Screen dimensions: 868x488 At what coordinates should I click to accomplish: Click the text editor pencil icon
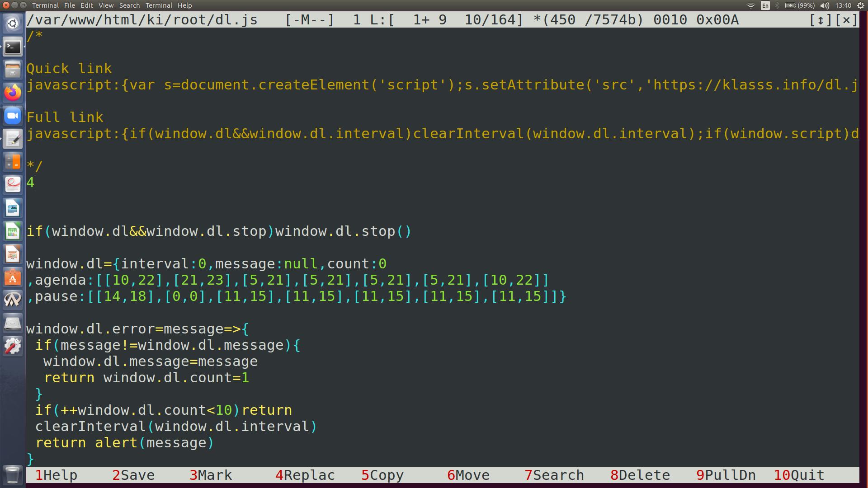(13, 139)
